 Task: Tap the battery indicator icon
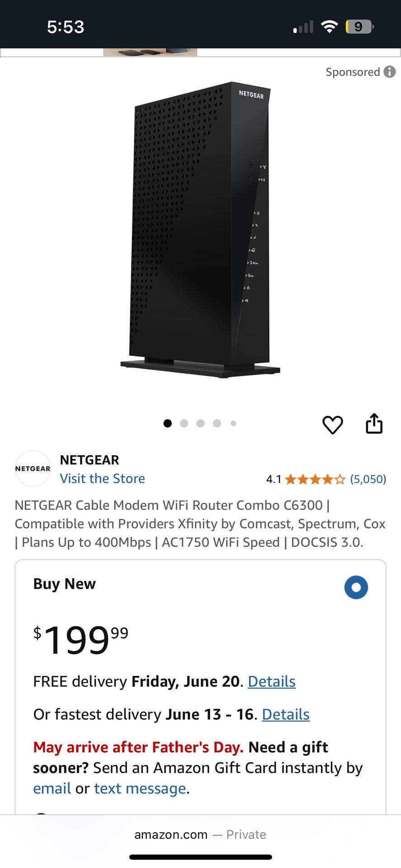pyautogui.click(x=359, y=27)
